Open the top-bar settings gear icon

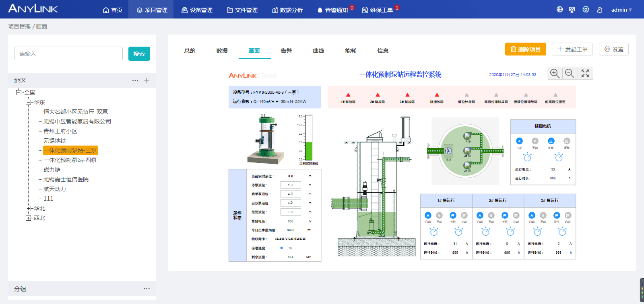(586, 9)
